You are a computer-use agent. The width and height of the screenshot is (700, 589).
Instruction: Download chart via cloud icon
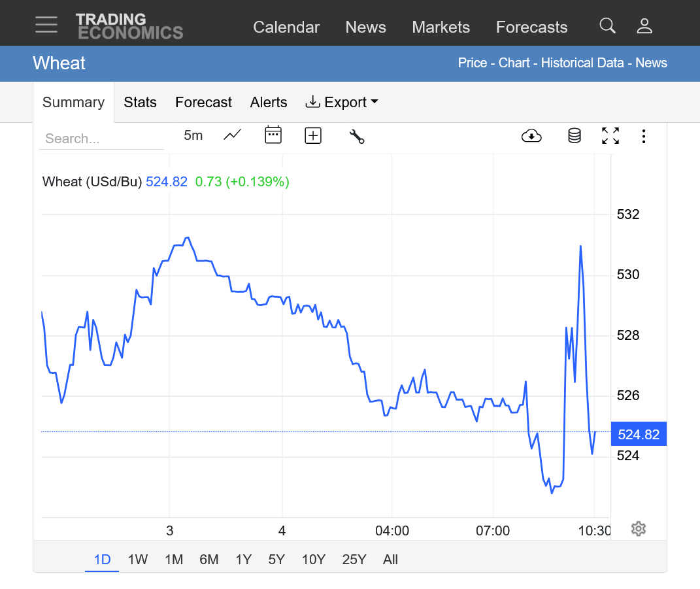[x=531, y=136]
